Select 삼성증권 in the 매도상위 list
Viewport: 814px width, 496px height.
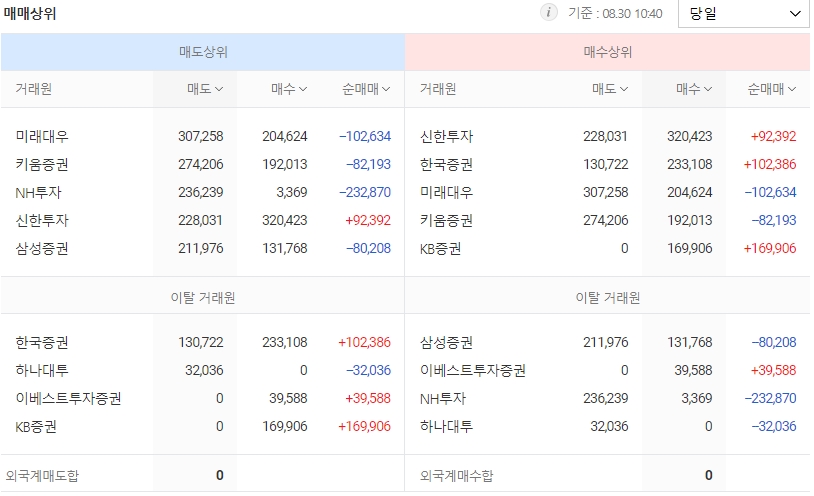point(42,248)
